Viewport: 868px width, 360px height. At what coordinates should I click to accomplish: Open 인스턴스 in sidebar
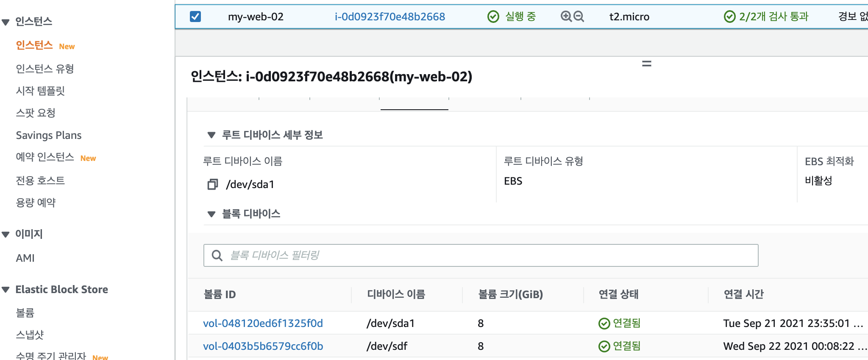pos(34,45)
